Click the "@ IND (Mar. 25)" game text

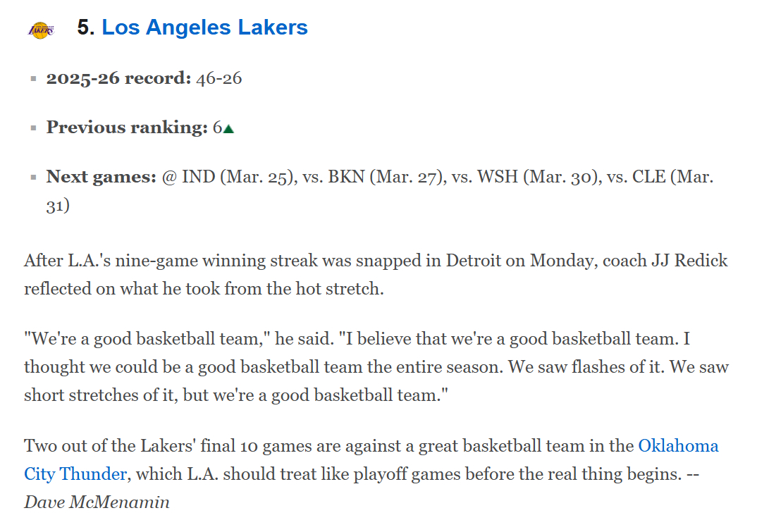click(x=228, y=177)
